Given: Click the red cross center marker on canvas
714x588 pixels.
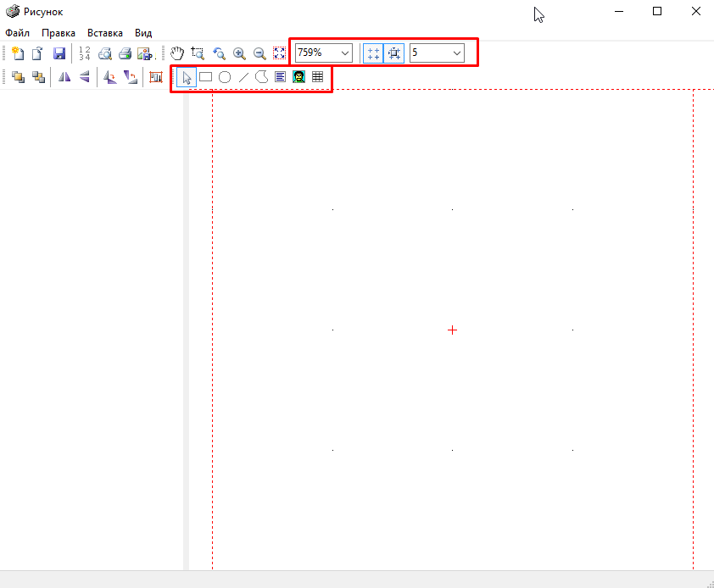Looking at the screenshot, I should [x=452, y=330].
